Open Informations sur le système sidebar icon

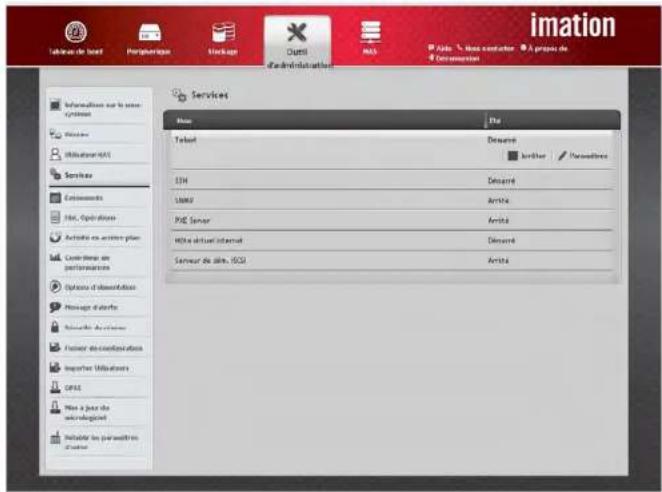point(55,105)
